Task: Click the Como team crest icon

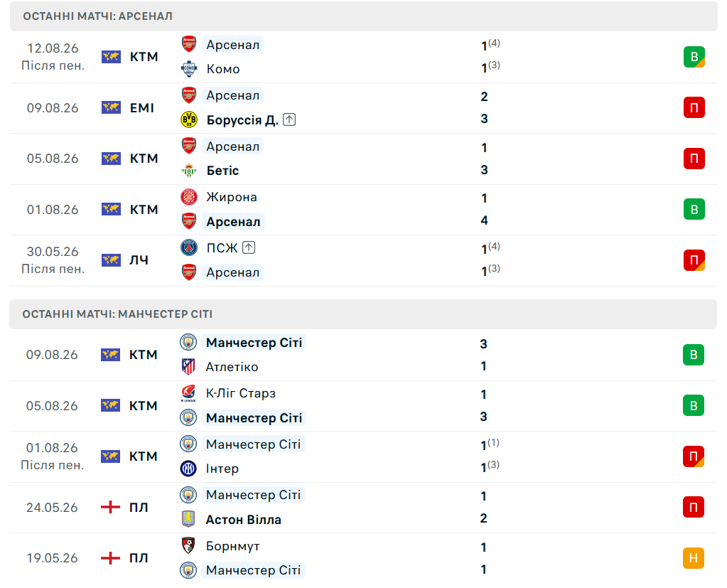Action: tap(189, 69)
